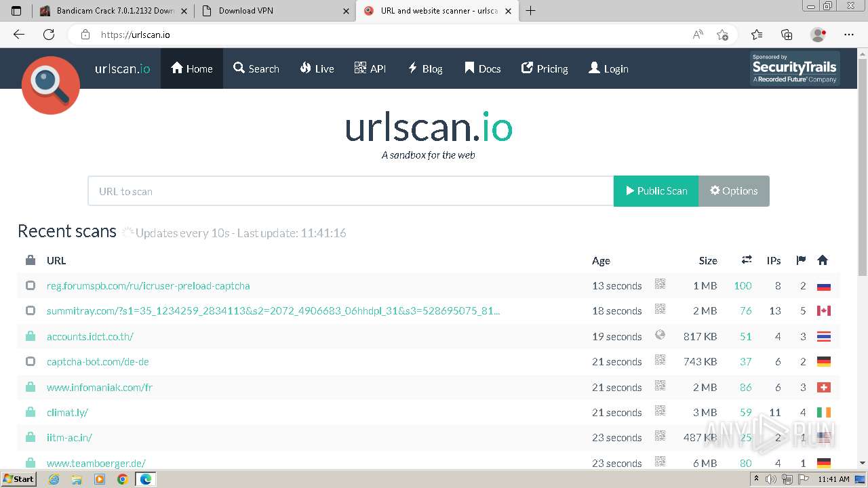868x488 pixels.
Task: Launch Internet Explorer from taskbar
Action: click(x=54, y=479)
